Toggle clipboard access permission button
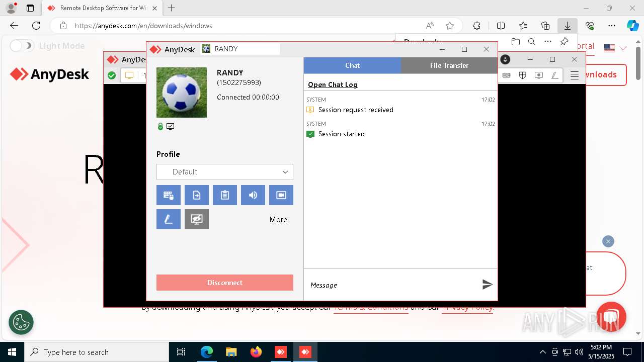644x362 pixels. [x=225, y=195]
